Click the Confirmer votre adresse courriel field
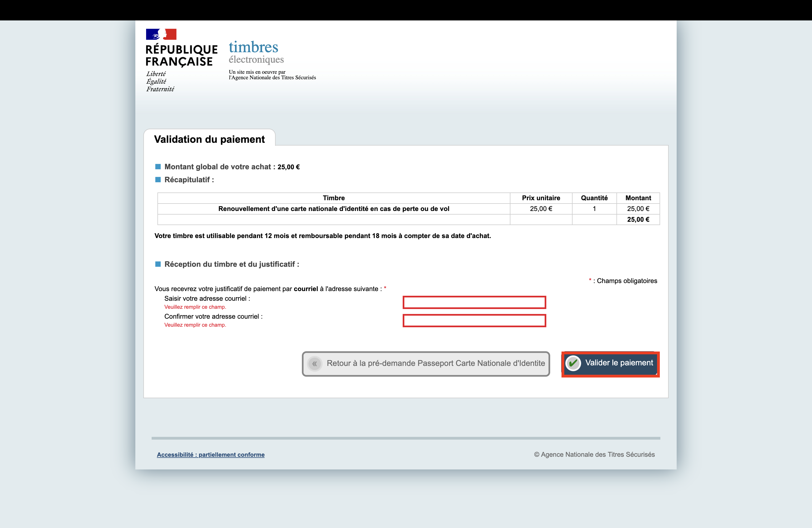The height and width of the screenshot is (528, 812). coord(474,321)
